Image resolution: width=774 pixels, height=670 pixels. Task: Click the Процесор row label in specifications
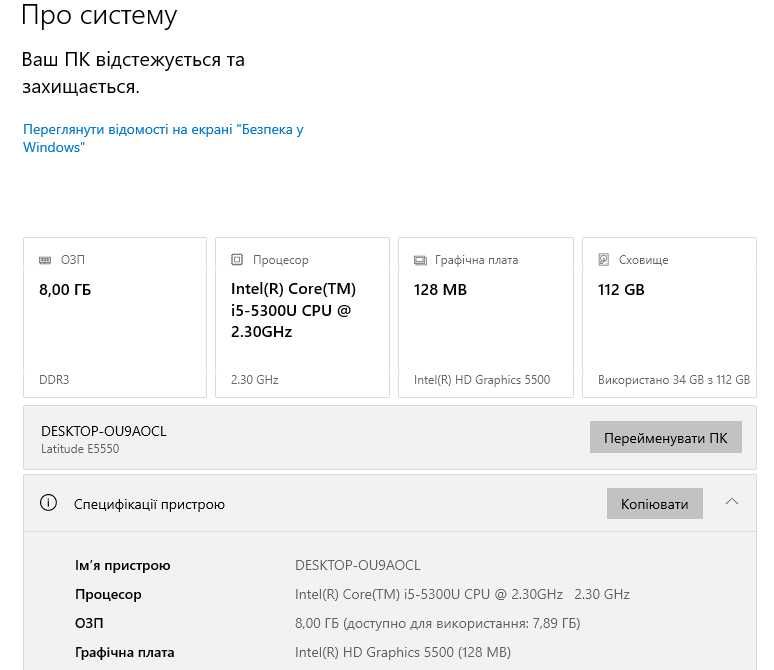[108, 594]
